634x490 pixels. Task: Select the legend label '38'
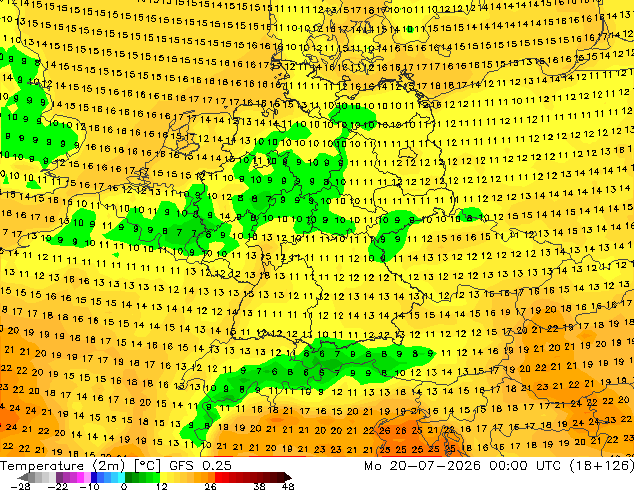click(x=260, y=486)
